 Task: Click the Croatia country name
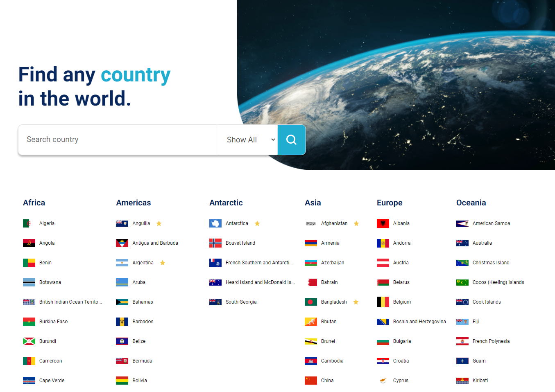pyautogui.click(x=401, y=361)
